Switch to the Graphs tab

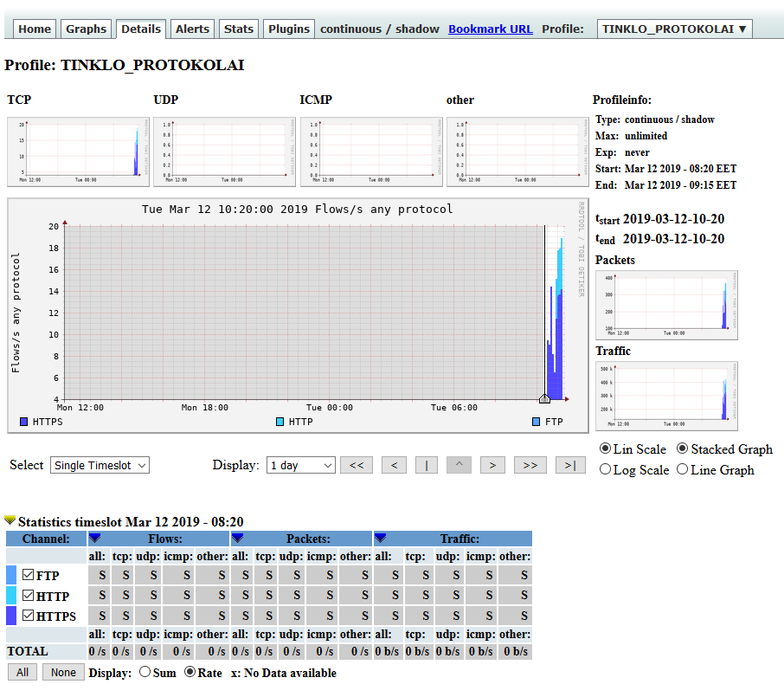(86, 29)
